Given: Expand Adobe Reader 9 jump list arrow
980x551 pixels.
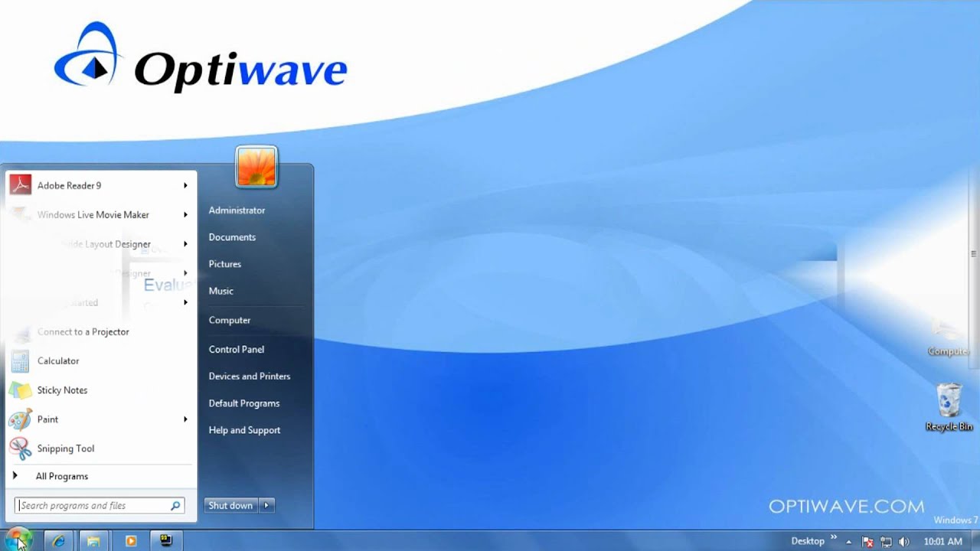Looking at the screenshot, I should [185, 185].
